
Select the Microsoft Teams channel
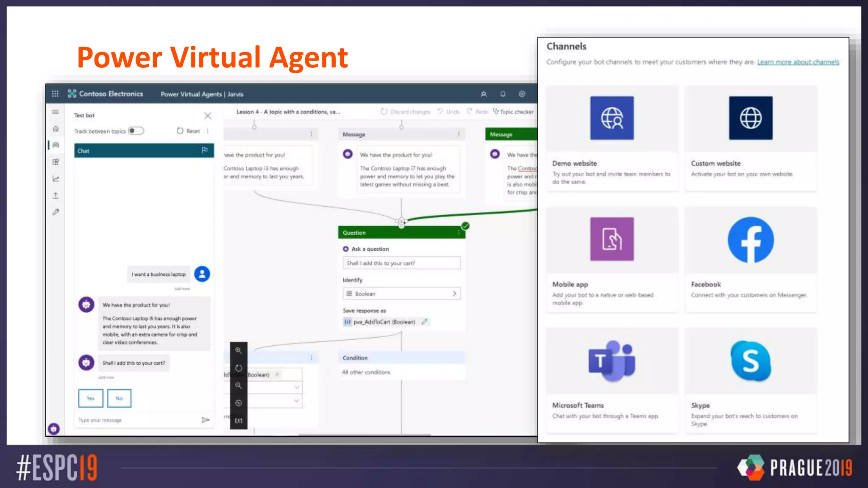click(x=612, y=380)
